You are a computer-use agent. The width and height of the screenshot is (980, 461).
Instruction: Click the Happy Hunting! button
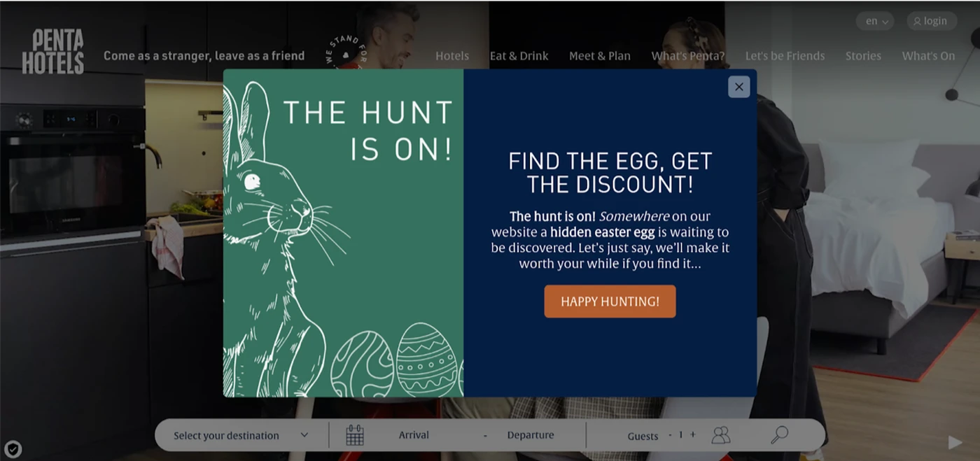[x=610, y=302]
